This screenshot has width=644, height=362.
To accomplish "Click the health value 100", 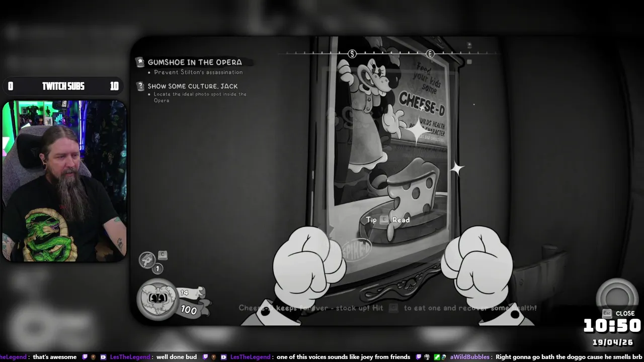I will (x=189, y=310).
